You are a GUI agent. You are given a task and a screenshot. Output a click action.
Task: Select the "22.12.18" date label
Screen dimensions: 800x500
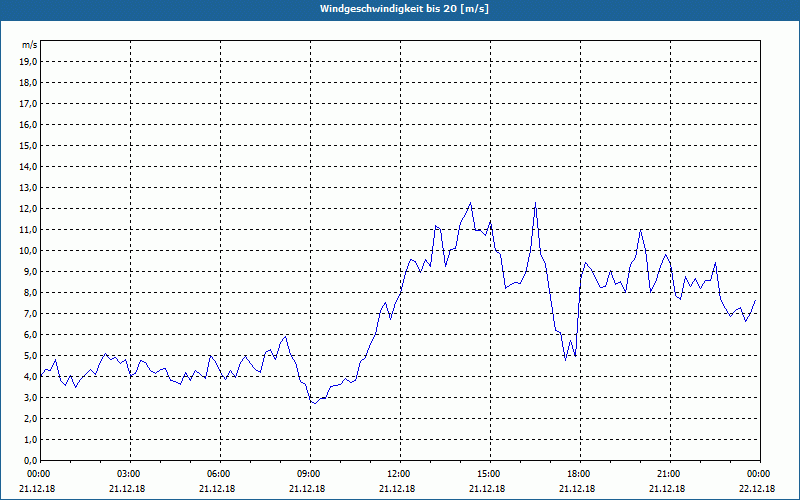click(757, 489)
